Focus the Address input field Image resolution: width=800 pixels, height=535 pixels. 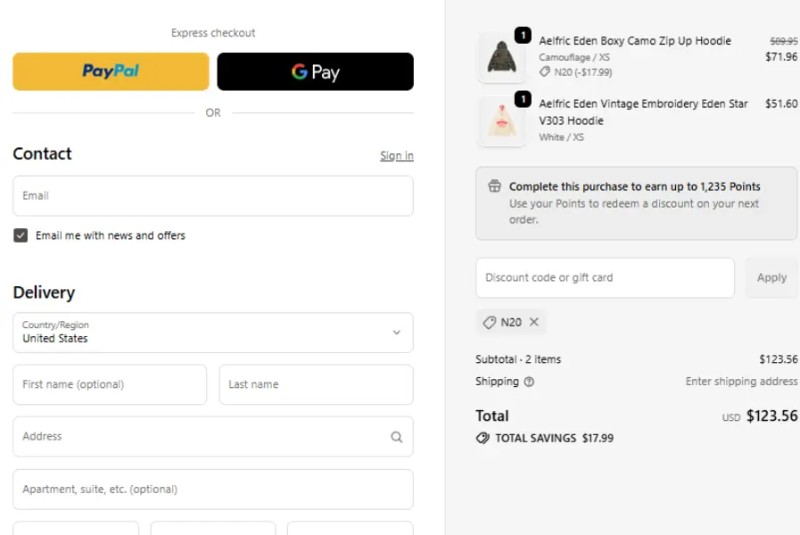[213, 437]
